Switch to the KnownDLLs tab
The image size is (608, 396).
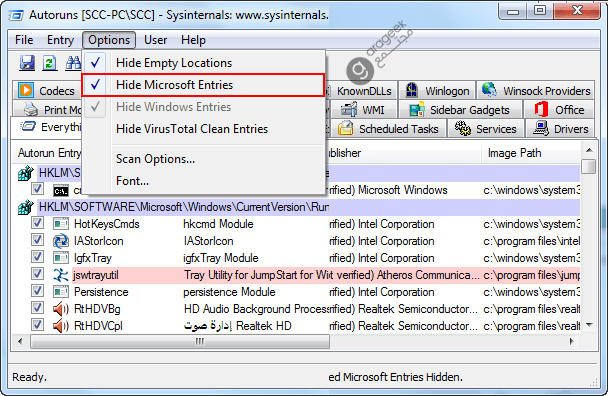pos(363,91)
